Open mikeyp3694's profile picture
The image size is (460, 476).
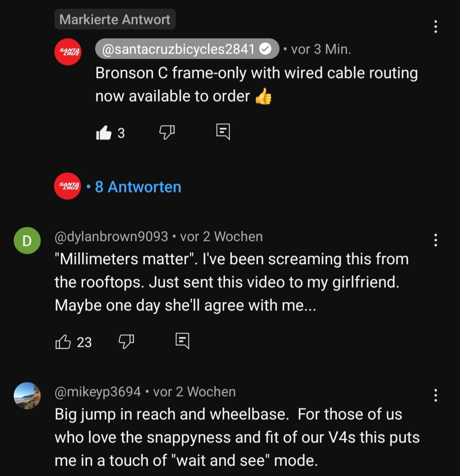27,395
